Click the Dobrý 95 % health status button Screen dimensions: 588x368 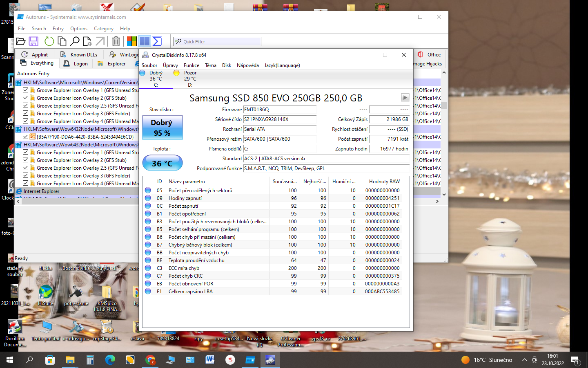point(162,128)
